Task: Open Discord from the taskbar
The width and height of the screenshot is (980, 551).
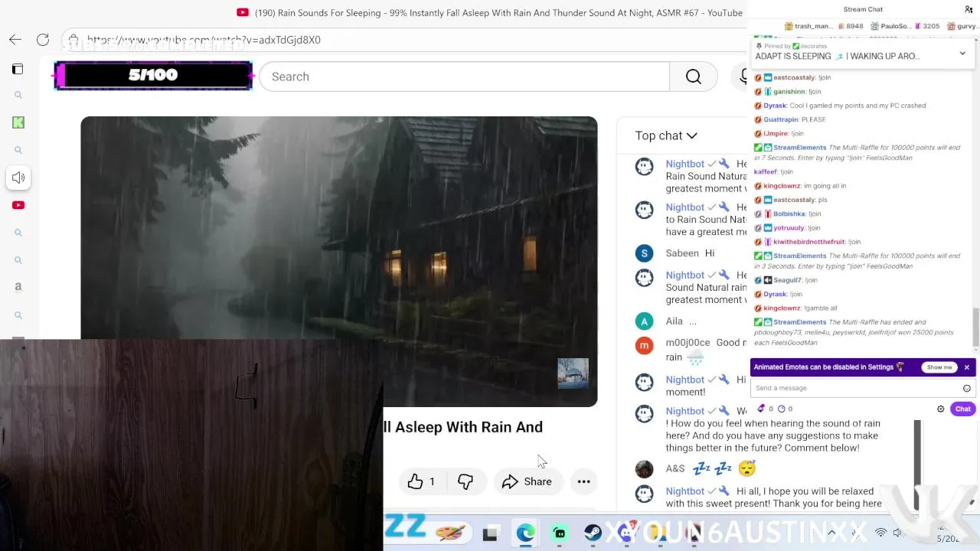Action: point(627,533)
